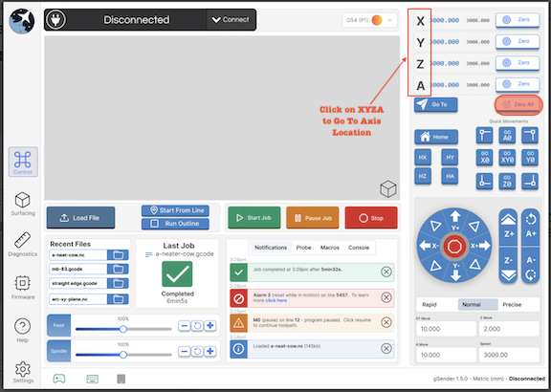Switch to the Console tab
This screenshot has width=551, height=392.
[x=359, y=248]
